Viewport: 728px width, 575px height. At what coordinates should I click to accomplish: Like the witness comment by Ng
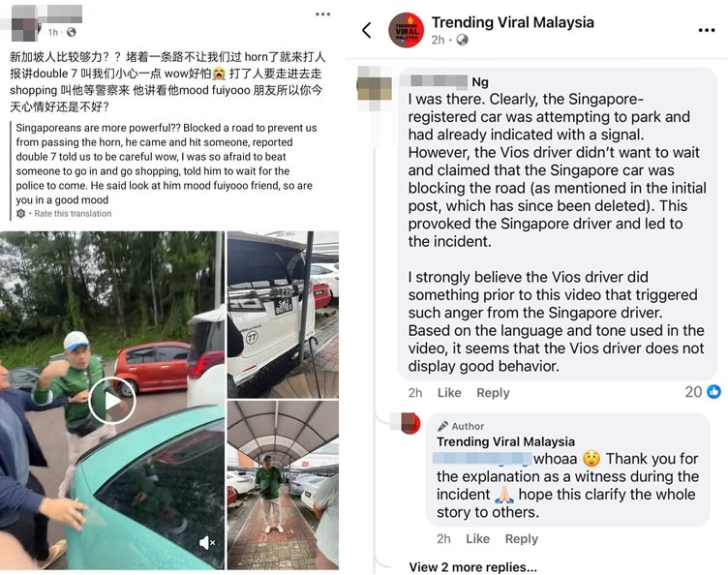click(x=449, y=393)
